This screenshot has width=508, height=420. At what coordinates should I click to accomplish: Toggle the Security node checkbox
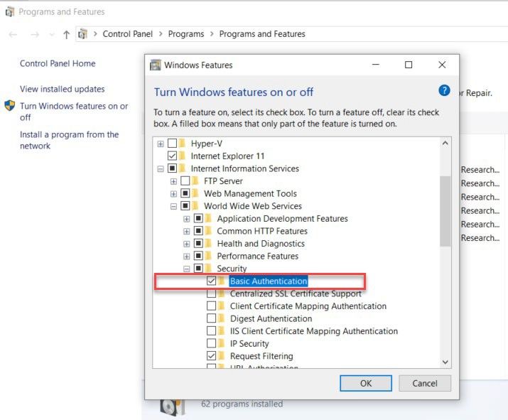pos(198,268)
